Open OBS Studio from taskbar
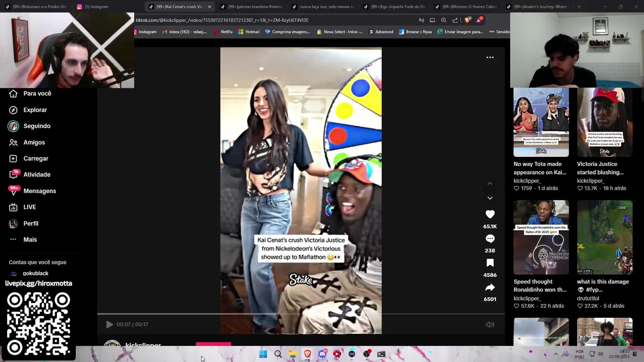 pos(367,354)
